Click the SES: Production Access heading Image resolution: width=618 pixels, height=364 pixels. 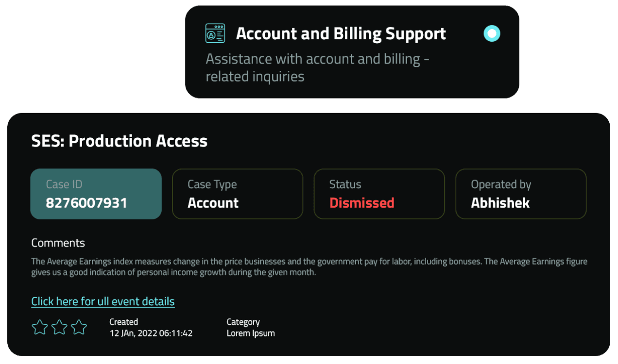click(119, 141)
